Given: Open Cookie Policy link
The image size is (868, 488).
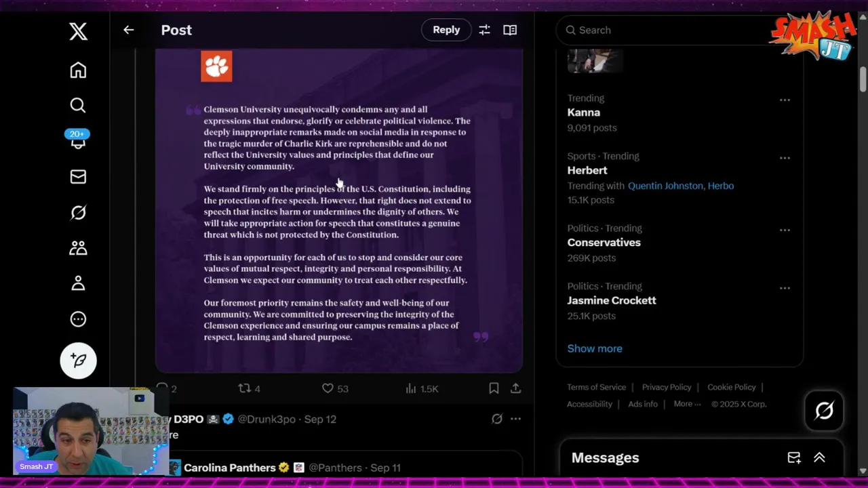Looking at the screenshot, I should 732,387.
